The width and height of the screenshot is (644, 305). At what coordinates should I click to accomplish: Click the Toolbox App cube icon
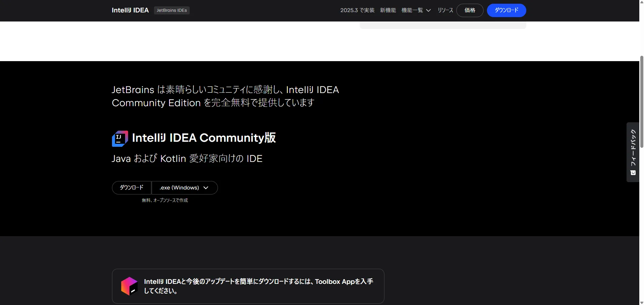tap(129, 286)
